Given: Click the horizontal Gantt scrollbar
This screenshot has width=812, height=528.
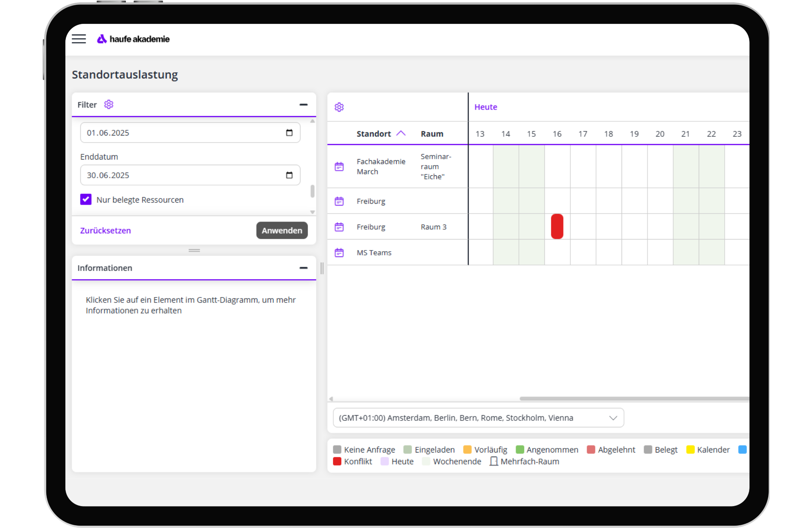Looking at the screenshot, I should (634, 399).
